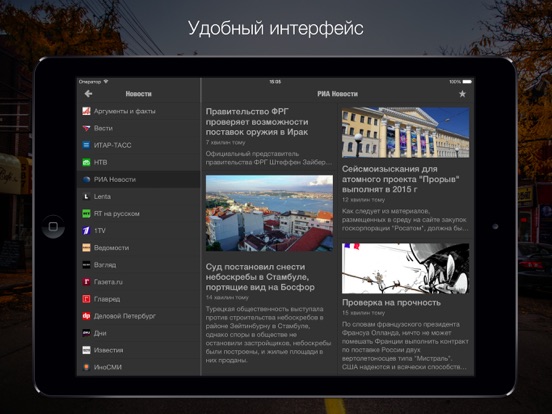Choose Взгляд from the source list

[x=139, y=265]
